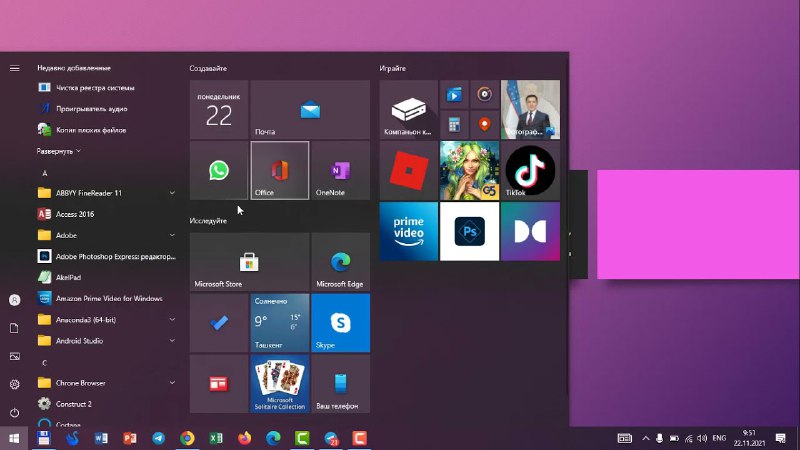Image resolution: width=800 pixels, height=450 pixels.
Task: Open the Компаньон консоли Xbox tile
Action: [x=409, y=110]
